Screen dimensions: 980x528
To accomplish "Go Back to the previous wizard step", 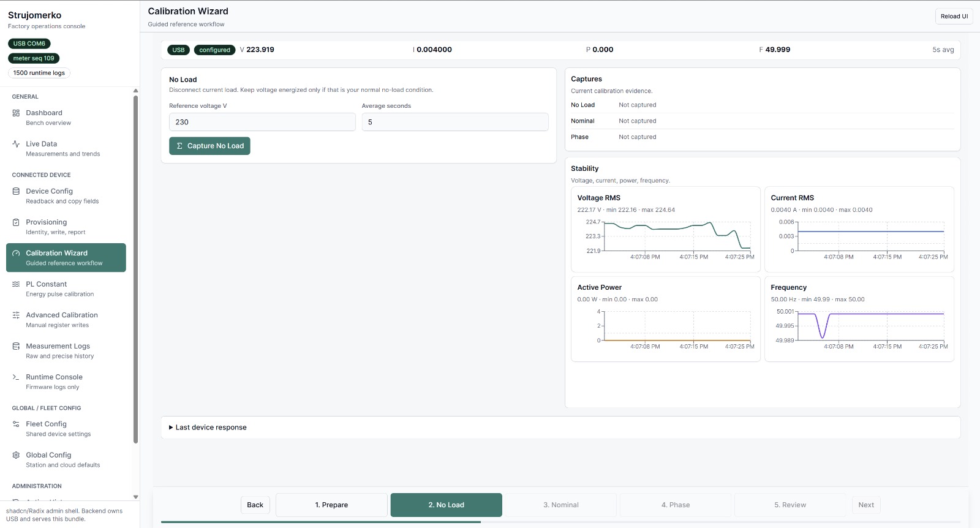I will coord(255,505).
